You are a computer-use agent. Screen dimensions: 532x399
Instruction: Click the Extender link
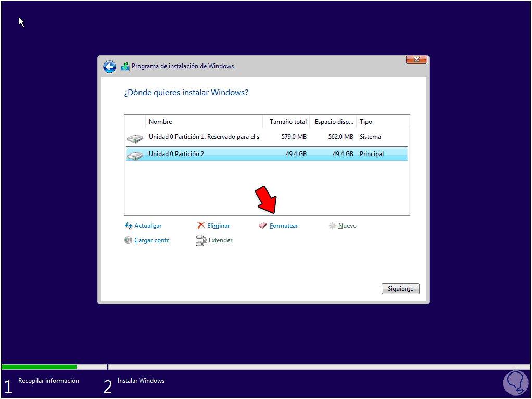coord(221,240)
